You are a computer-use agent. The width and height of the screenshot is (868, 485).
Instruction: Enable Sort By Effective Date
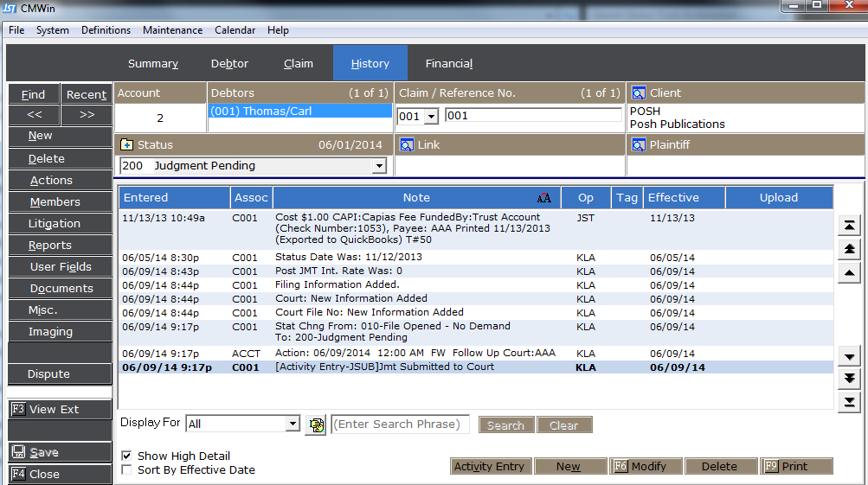click(127, 470)
